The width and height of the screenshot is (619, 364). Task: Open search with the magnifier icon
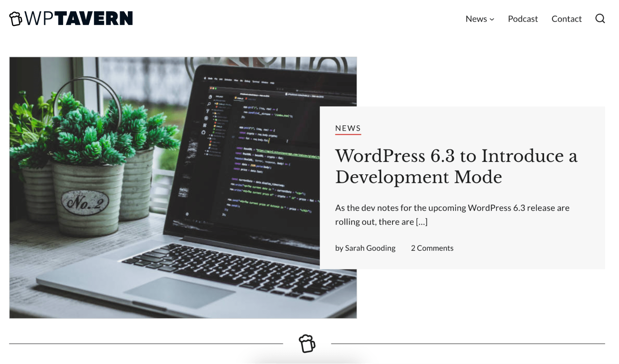pos(600,19)
